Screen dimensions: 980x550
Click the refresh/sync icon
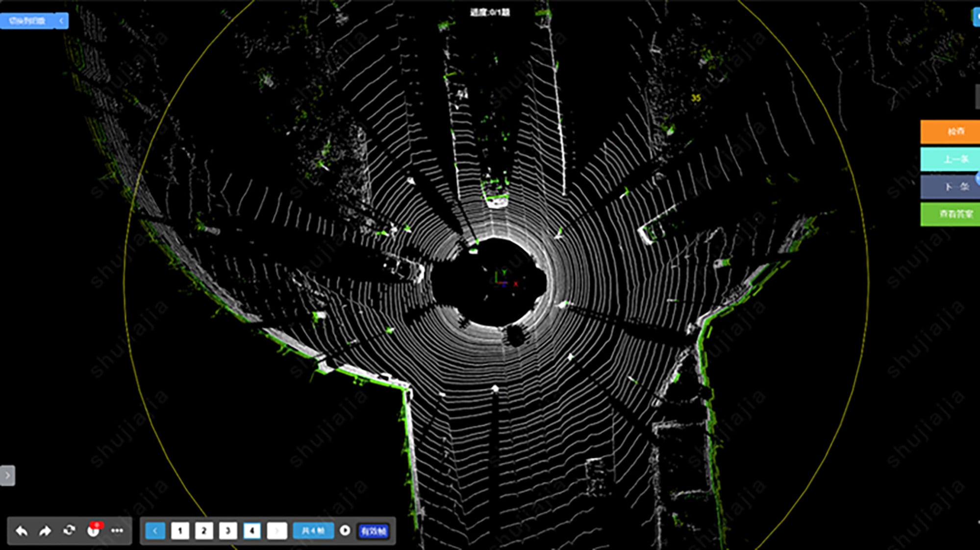(x=69, y=530)
